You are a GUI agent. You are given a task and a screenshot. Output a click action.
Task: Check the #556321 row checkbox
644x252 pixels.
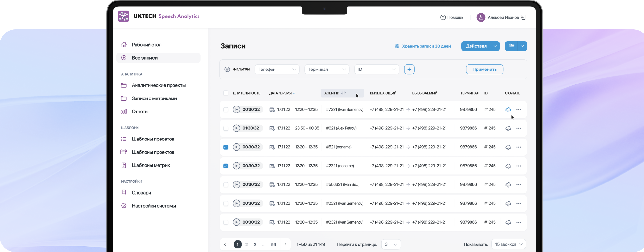point(226,185)
